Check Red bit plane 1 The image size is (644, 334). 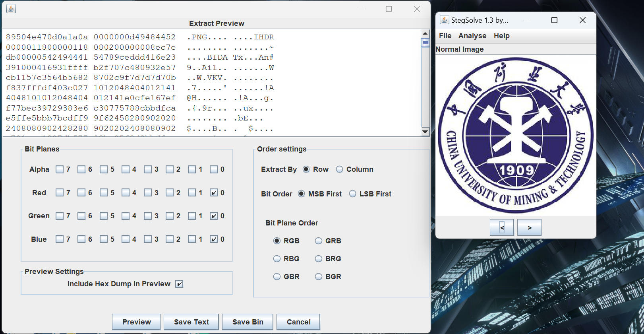click(192, 193)
